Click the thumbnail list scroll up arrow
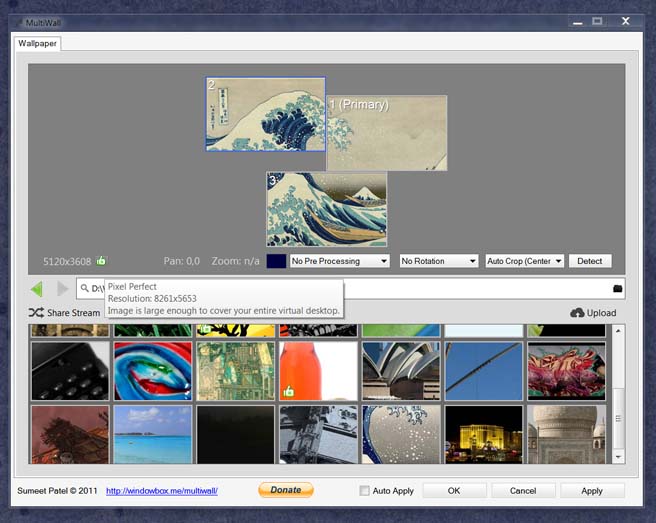This screenshot has width=656, height=523. point(618,331)
